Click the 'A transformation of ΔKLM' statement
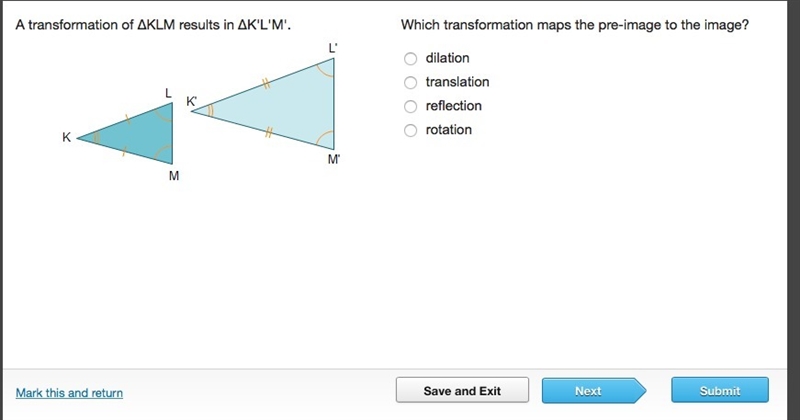 click(x=153, y=25)
